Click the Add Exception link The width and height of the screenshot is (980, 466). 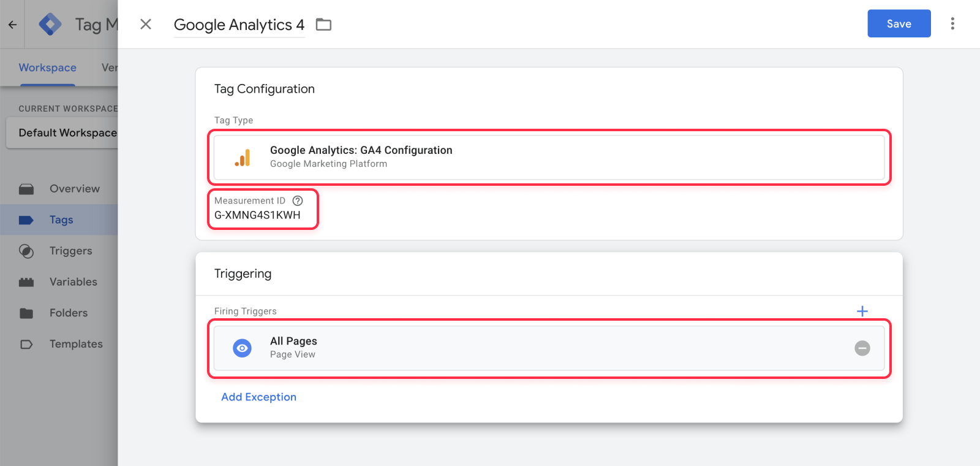[x=258, y=397]
